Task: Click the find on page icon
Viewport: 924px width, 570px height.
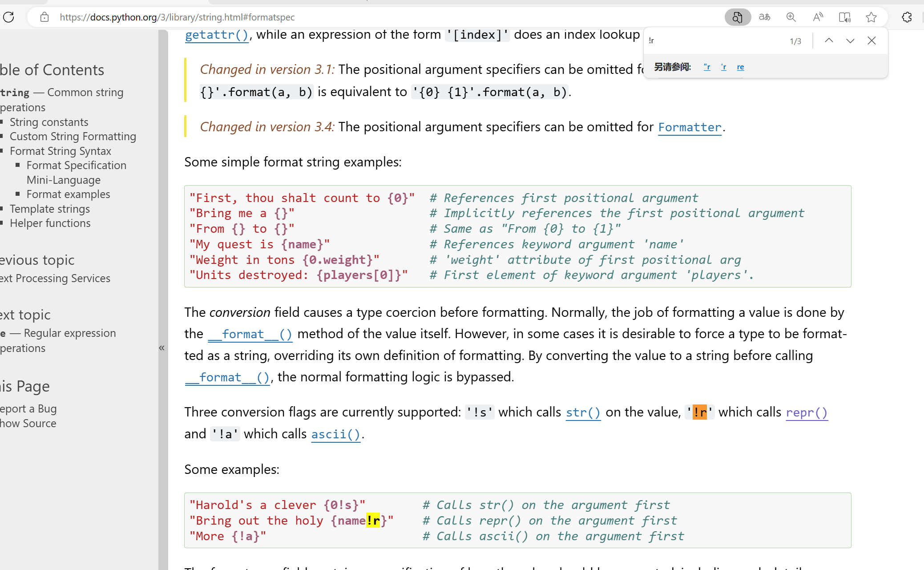Action: tap(737, 17)
